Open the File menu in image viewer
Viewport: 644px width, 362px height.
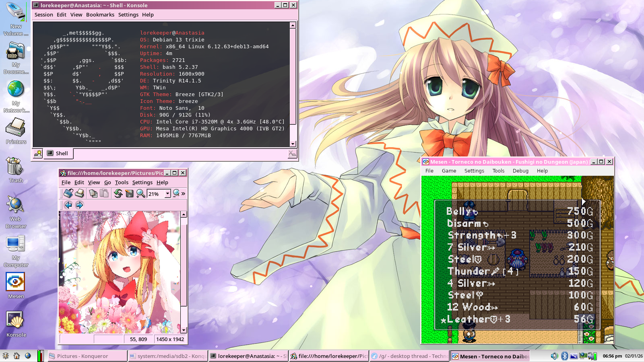[66, 183]
